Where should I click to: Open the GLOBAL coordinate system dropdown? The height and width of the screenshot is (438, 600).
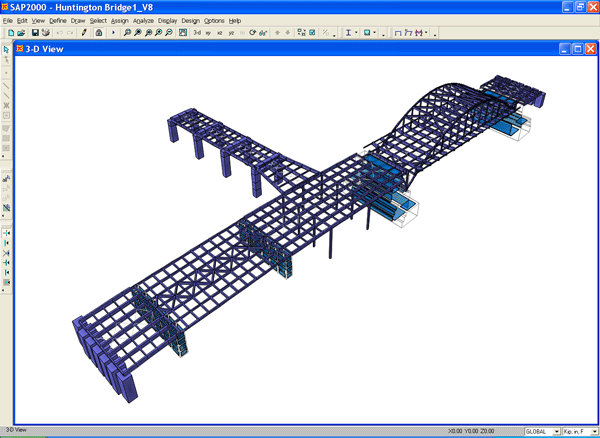[542, 431]
